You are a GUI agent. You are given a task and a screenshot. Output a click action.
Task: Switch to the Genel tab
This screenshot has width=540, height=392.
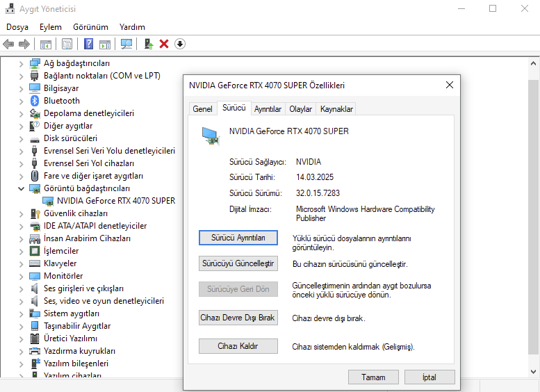tap(202, 109)
